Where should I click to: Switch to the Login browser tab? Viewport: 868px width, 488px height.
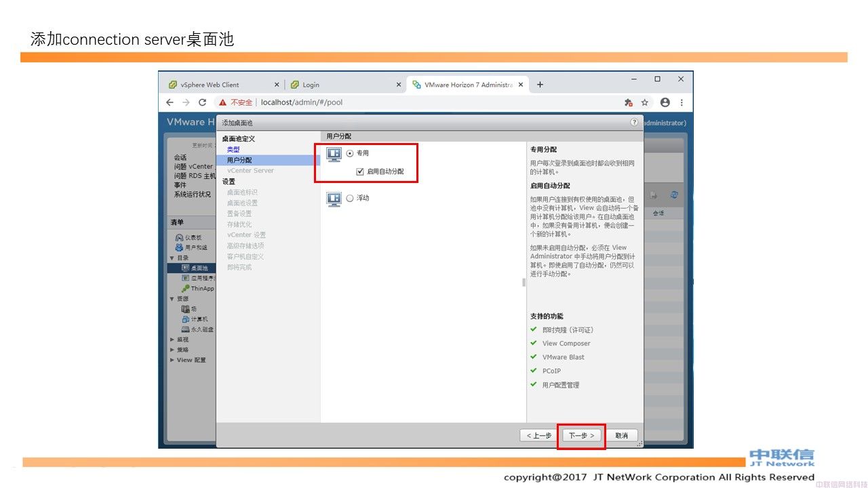point(311,85)
